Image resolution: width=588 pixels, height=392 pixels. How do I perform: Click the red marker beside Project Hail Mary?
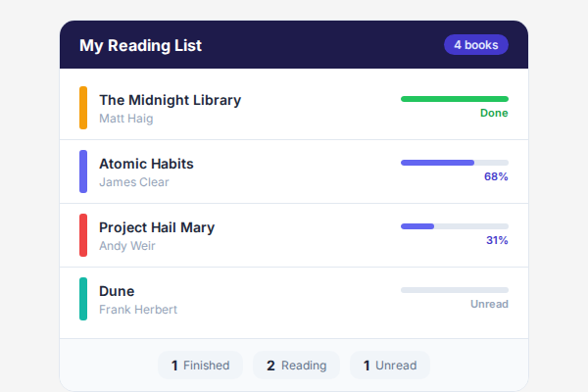coord(83,235)
